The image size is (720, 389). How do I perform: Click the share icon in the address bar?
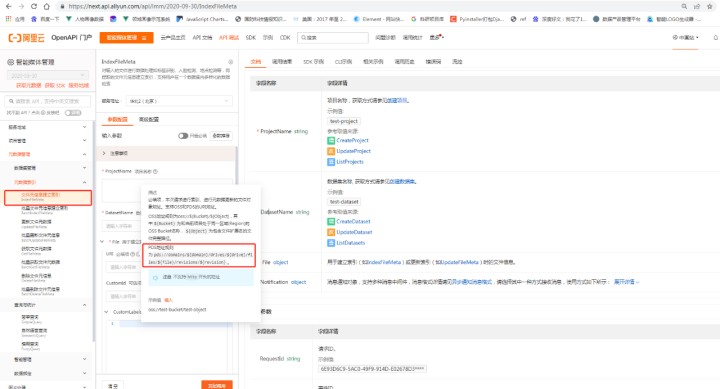tap(697, 6)
